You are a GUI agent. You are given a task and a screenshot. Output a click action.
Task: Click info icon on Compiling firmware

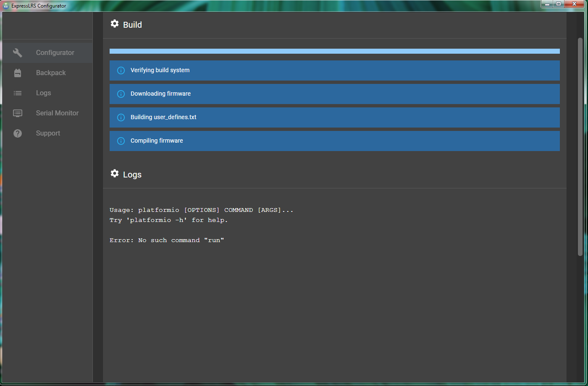point(121,141)
